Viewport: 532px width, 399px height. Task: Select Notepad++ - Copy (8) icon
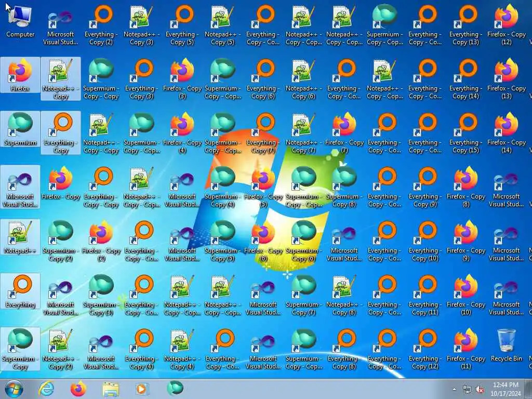pos(344,295)
